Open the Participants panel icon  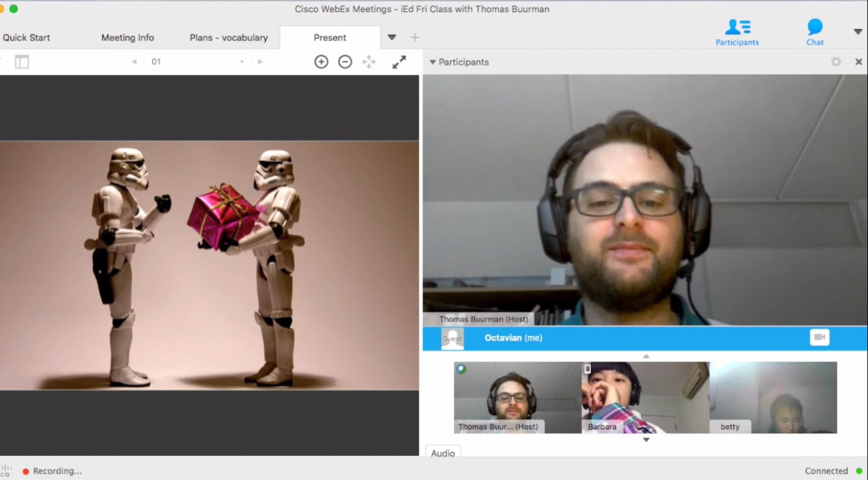pyautogui.click(x=737, y=32)
